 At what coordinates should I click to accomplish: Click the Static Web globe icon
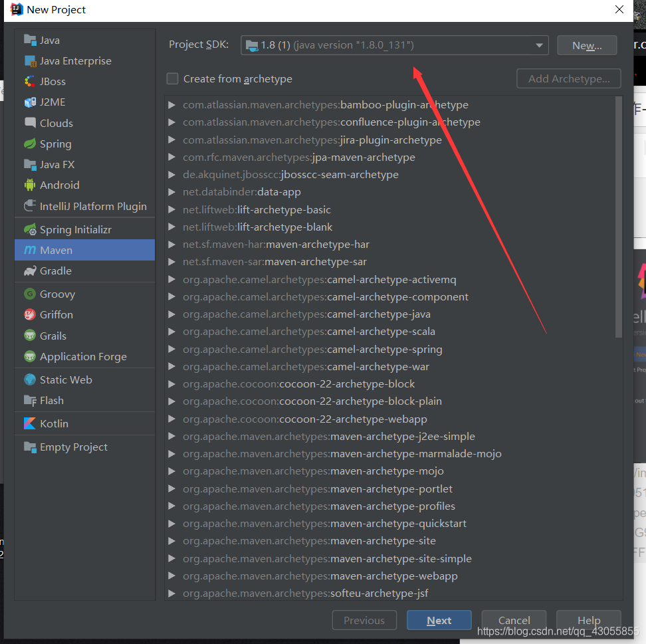30,379
